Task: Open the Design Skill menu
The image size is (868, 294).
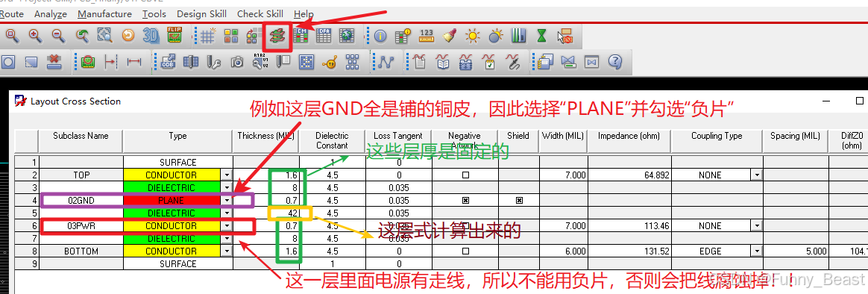Action: (201, 14)
